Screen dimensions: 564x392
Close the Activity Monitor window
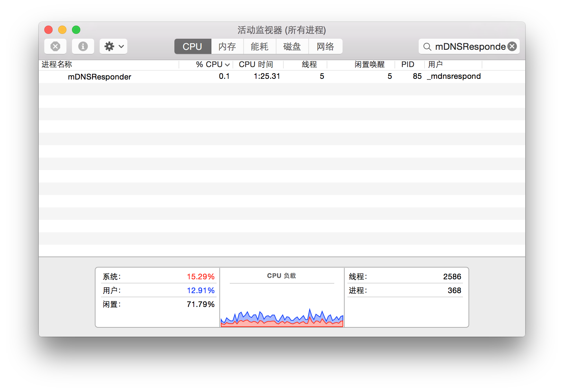tap(48, 30)
